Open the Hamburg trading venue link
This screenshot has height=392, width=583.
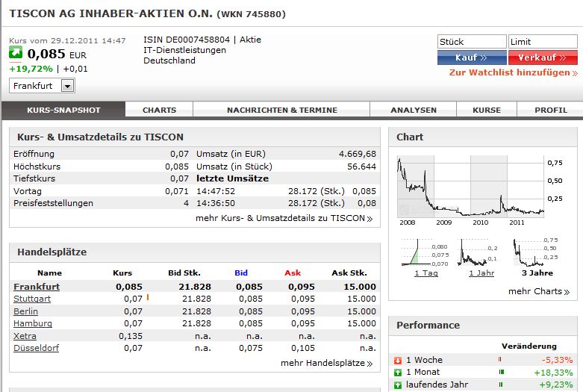(x=33, y=323)
